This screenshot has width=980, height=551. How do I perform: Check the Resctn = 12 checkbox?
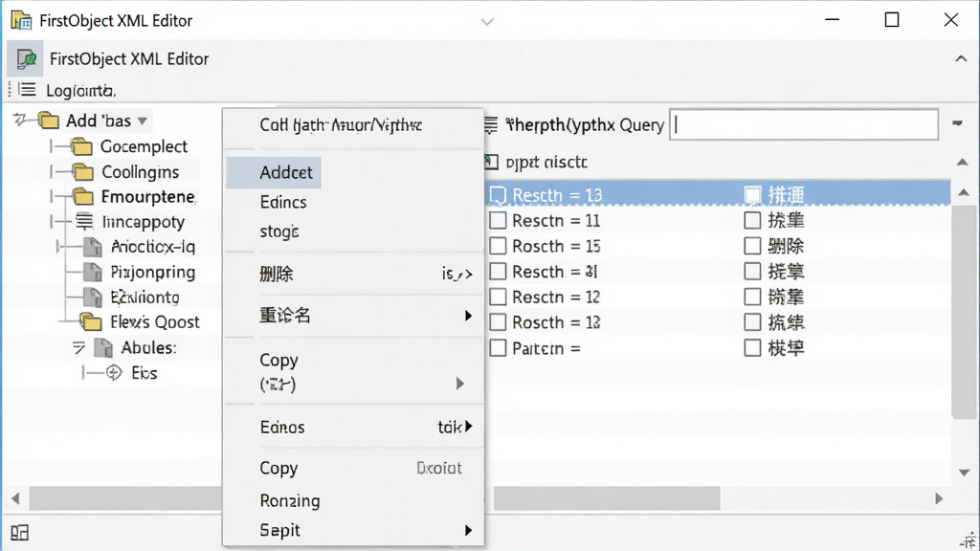[498, 297]
